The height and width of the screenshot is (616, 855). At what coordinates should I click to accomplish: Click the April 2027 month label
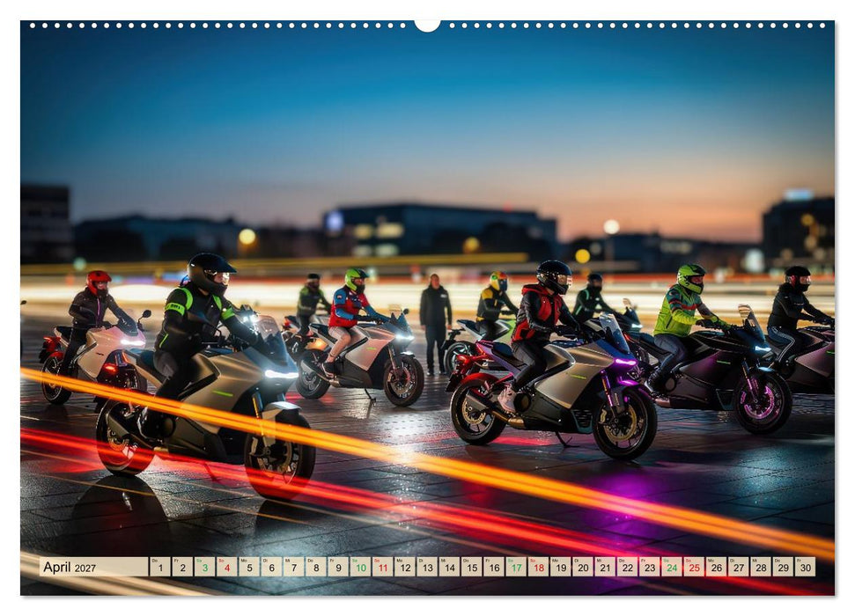pyautogui.click(x=70, y=567)
